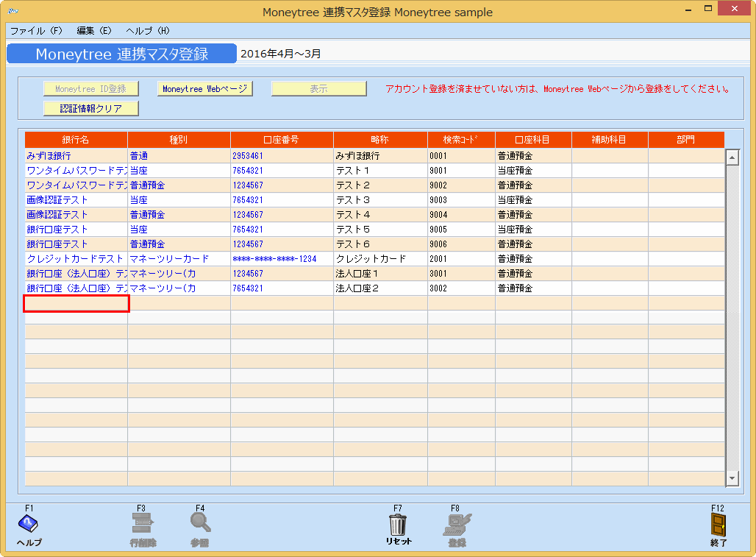The width and height of the screenshot is (756, 557).
Task: Click the 認証情報クリア button
Action: (90, 107)
